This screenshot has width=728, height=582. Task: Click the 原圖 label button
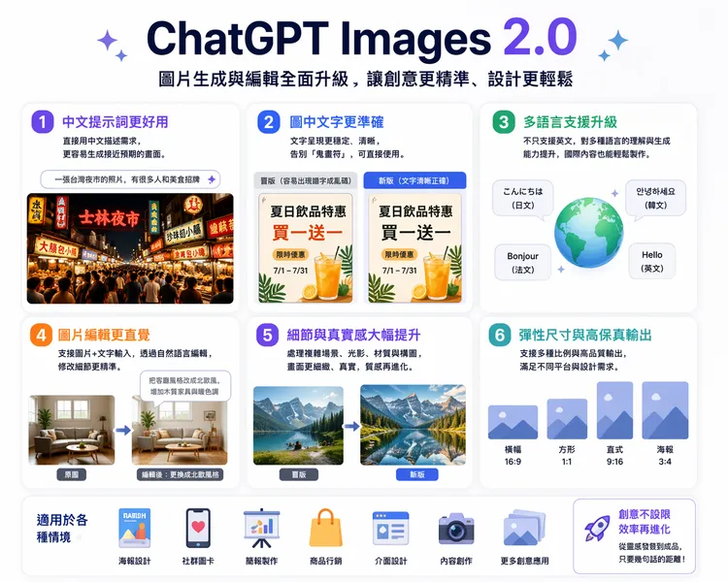72,474
